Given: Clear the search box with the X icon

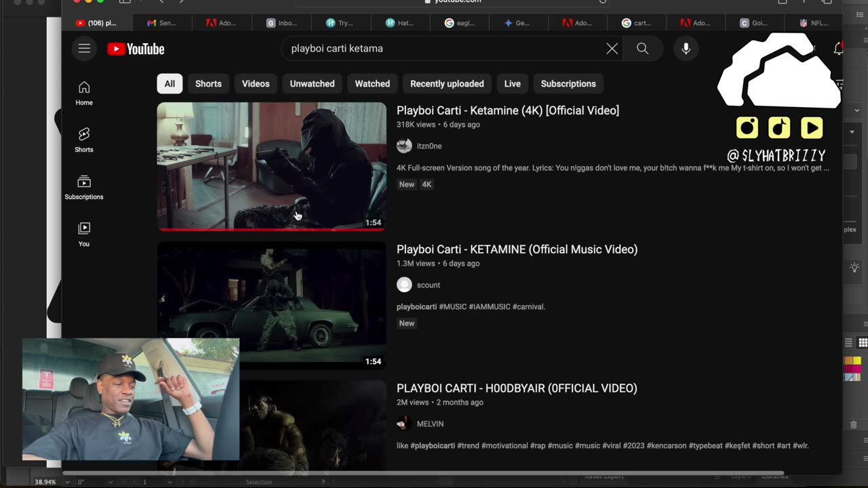Looking at the screenshot, I should click(612, 49).
